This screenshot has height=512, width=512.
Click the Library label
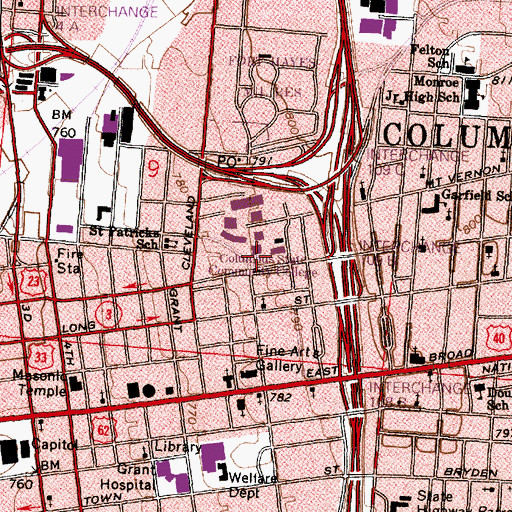(177, 447)
